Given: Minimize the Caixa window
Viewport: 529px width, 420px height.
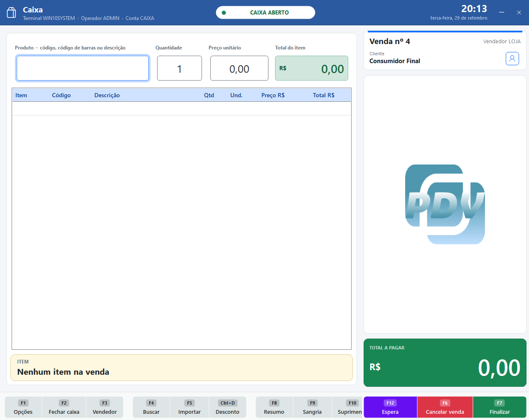Looking at the screenshot, I should 502,12.
